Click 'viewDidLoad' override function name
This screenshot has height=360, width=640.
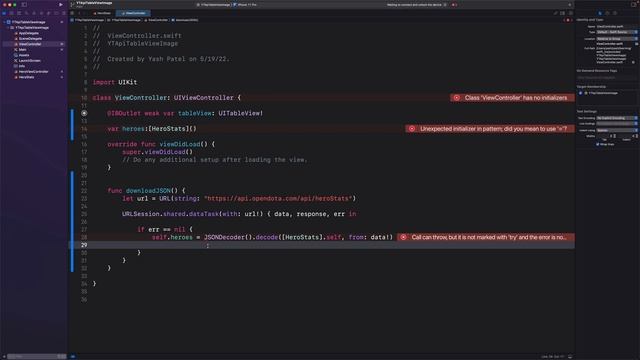[x=180, y=144]
